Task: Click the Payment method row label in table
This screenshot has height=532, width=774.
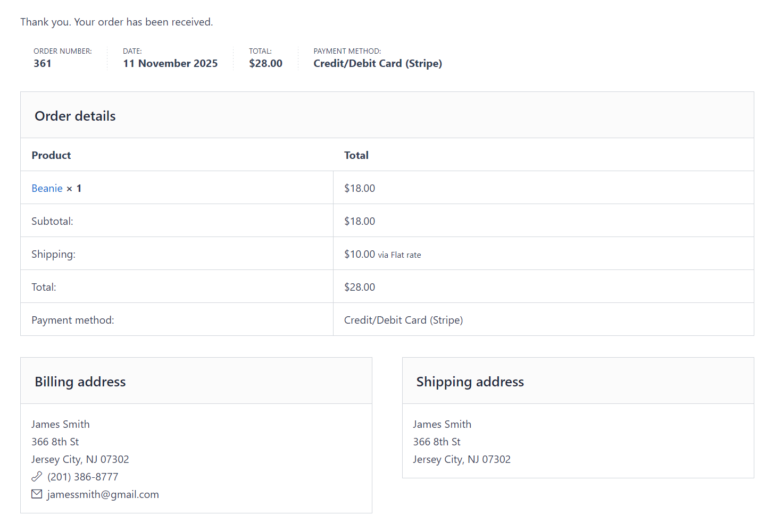Action: (x=72, y=320)
